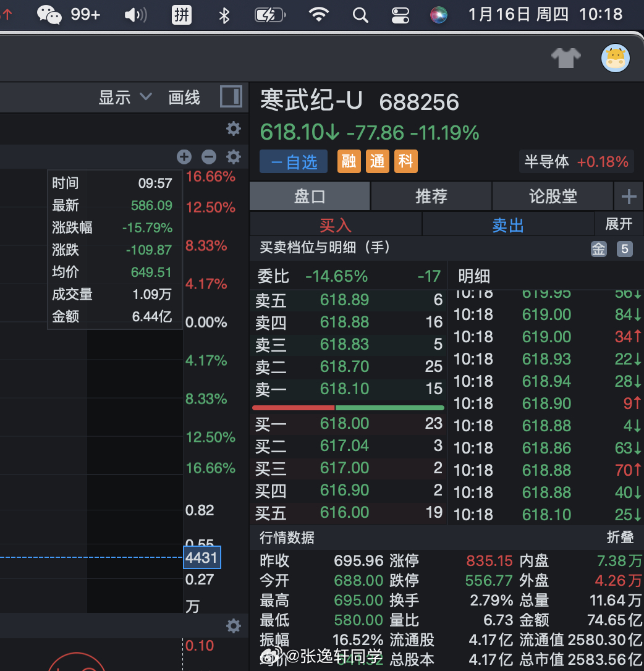Click the stock name 寒武纪-U
This screenshot has height=671, width=644.
tap(311, 101)
